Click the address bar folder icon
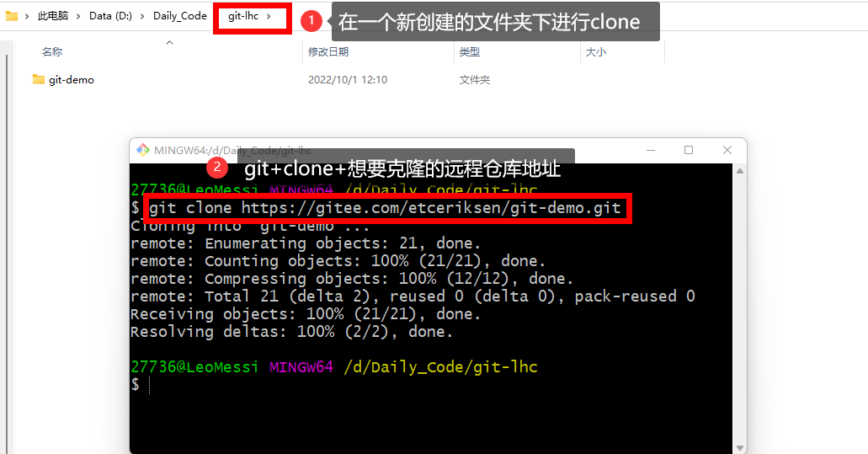 11,16
